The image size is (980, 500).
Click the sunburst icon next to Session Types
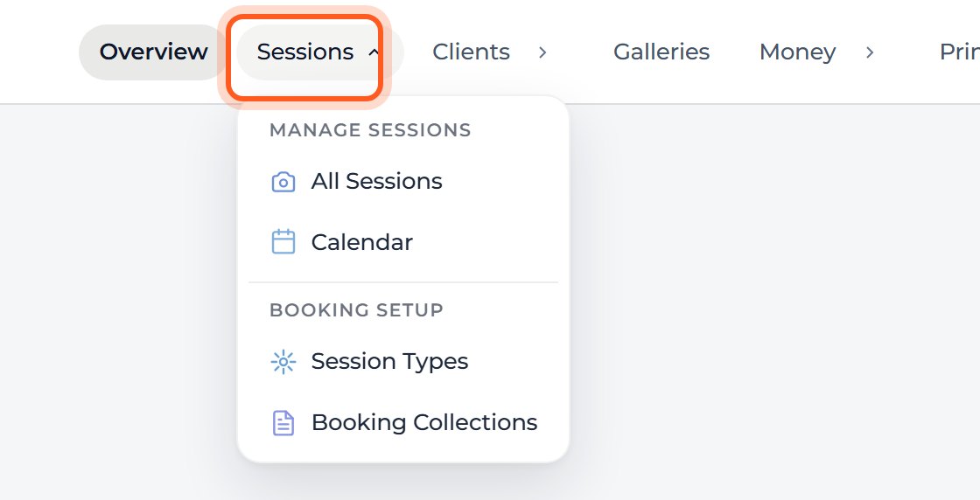[283, 362]
